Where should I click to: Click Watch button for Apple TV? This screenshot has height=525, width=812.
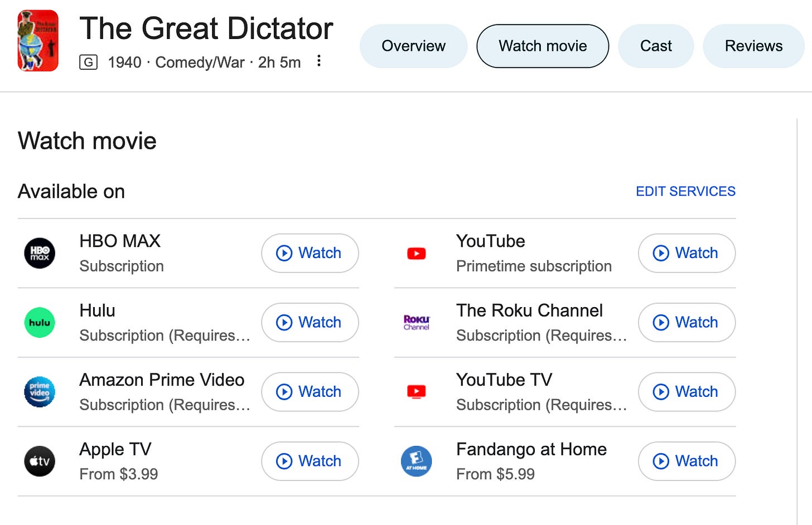click(x=310, y=461)
